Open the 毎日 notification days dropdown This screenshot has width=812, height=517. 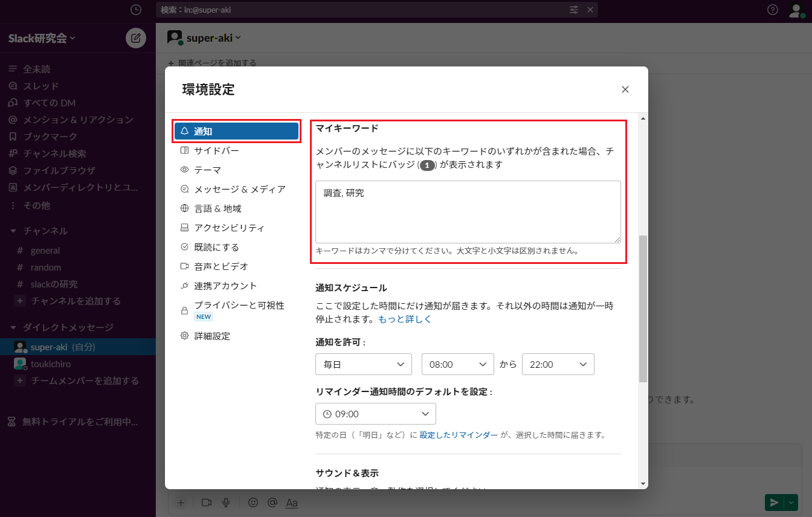click(363, 364)
